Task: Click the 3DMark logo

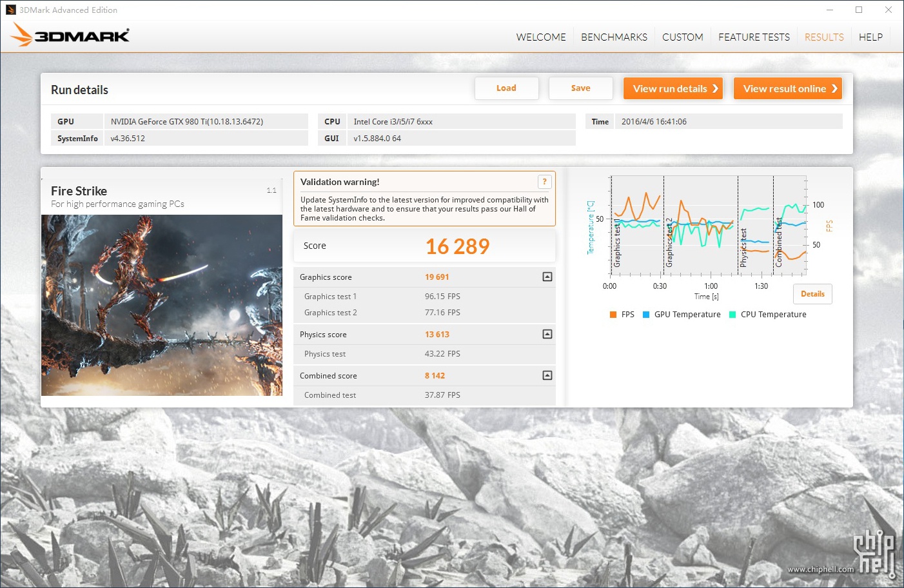Action: tap(70, 35)
